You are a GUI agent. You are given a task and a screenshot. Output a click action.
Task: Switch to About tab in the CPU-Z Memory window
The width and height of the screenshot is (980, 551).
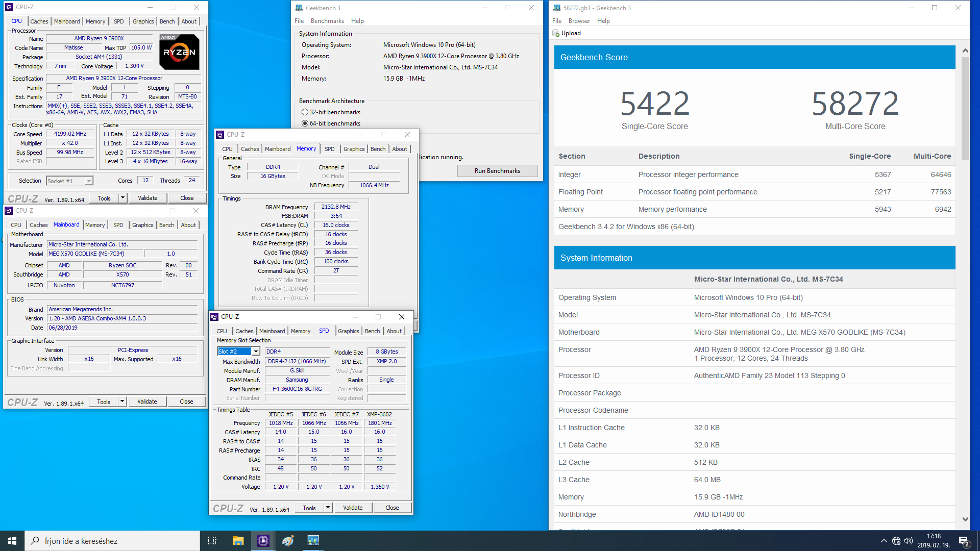(x=400, y=149)
